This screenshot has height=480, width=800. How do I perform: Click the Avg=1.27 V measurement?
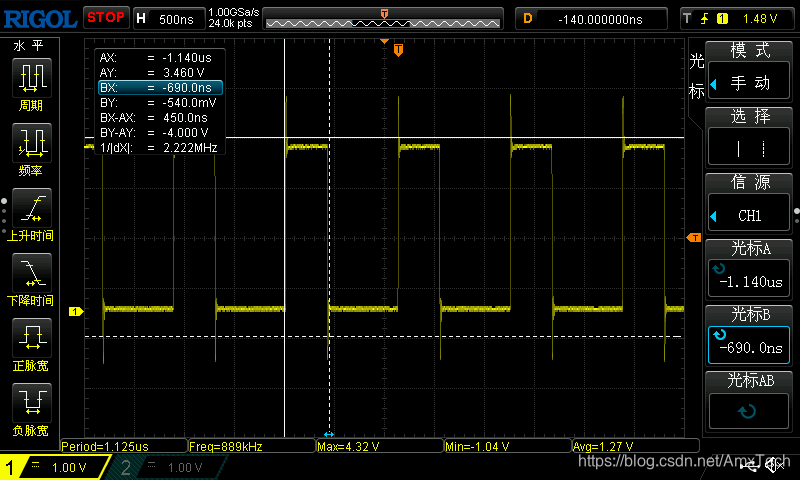[635, 446]
